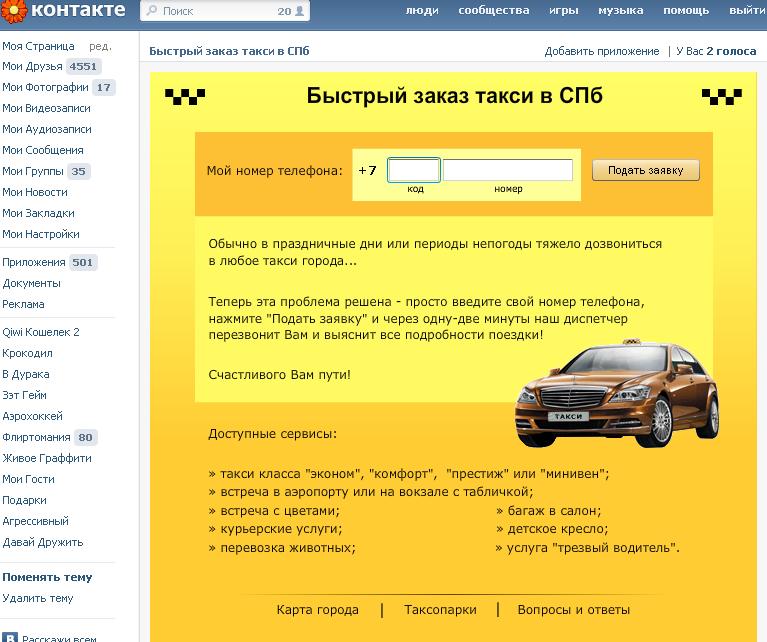The width and height of the screenshot is (767, 642).
Task: Click the VKontakte flower logo icon
Action: coord(14,11)
